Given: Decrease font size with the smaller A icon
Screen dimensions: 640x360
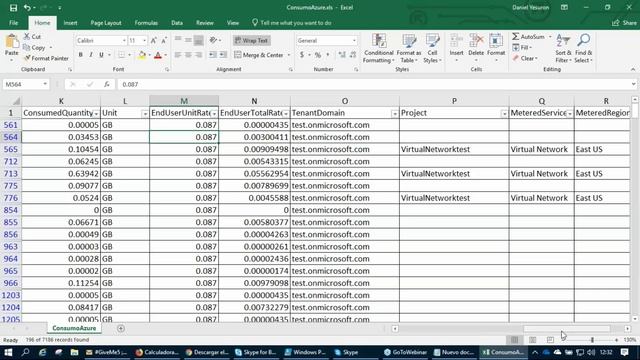Looking at the screenshot, I should coord(164,40).
